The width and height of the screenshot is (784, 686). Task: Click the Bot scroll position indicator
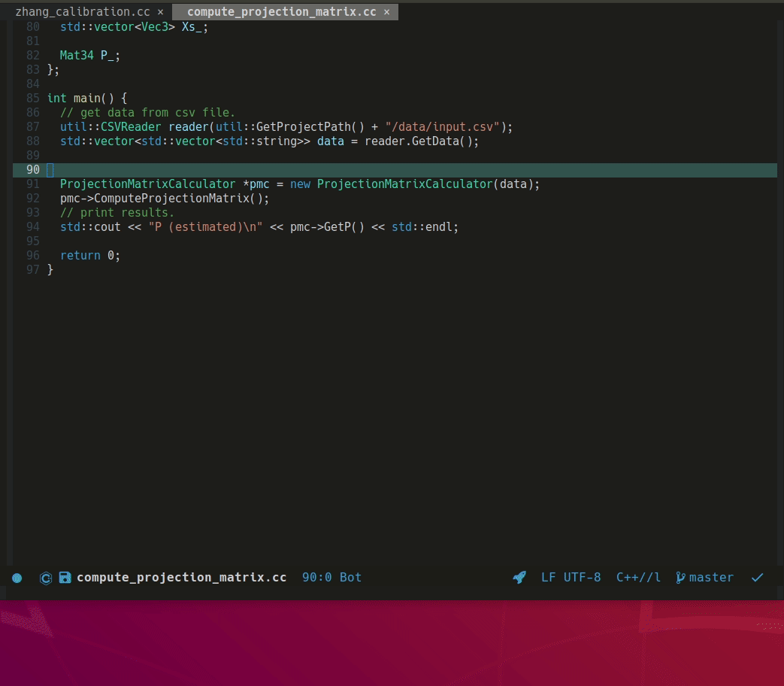350,578
